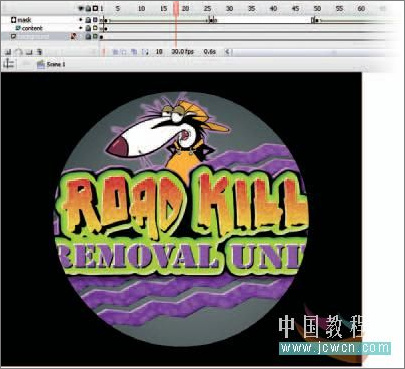Click the 0.6s elapsed time readout
The width and height of the screenshot is (405, 369).
210,52
